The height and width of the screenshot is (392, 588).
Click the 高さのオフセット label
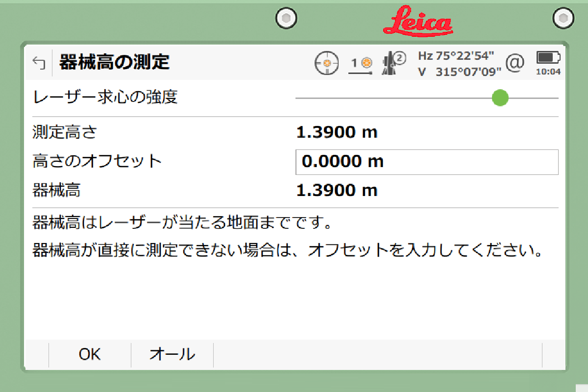(x=97, y=161)
